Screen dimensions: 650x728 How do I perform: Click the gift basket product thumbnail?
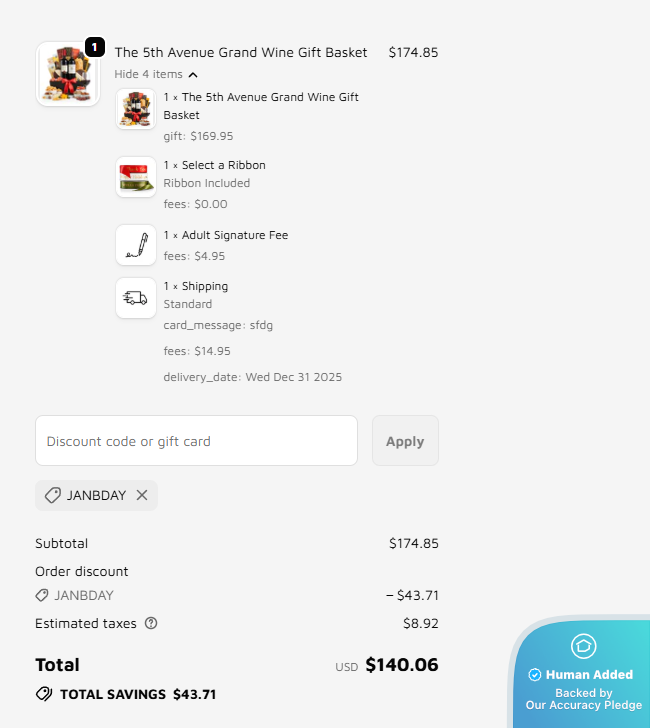pyautogui.click(x=67, y=74)
